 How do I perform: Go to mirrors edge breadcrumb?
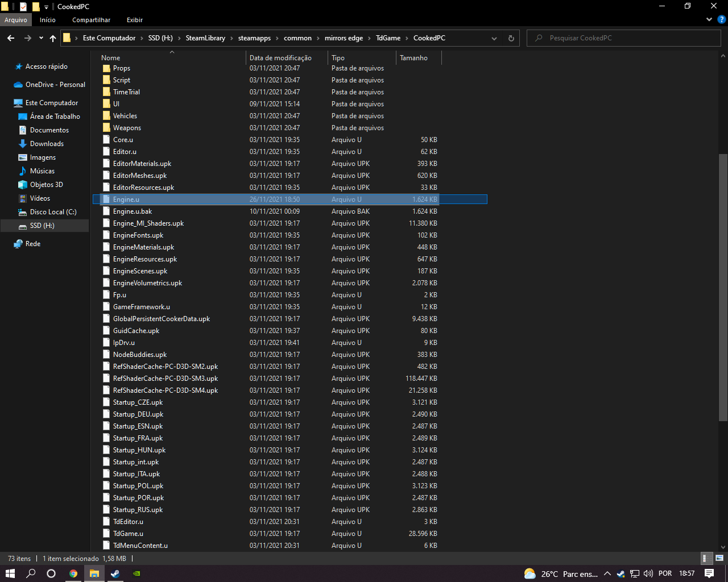tap(344, 38)
